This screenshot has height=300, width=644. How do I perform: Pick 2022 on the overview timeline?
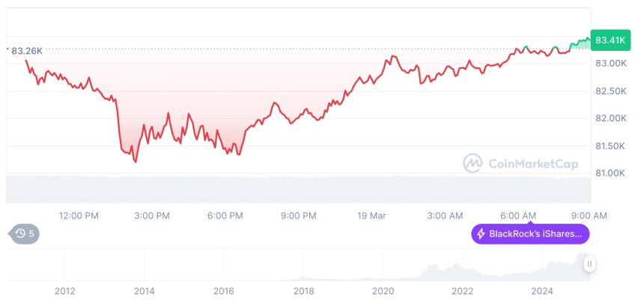[463, 291]
